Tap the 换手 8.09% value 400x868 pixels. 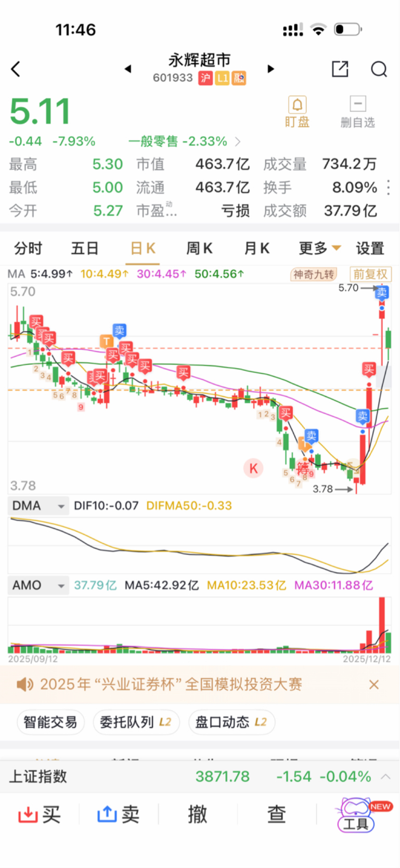point(355,188)
